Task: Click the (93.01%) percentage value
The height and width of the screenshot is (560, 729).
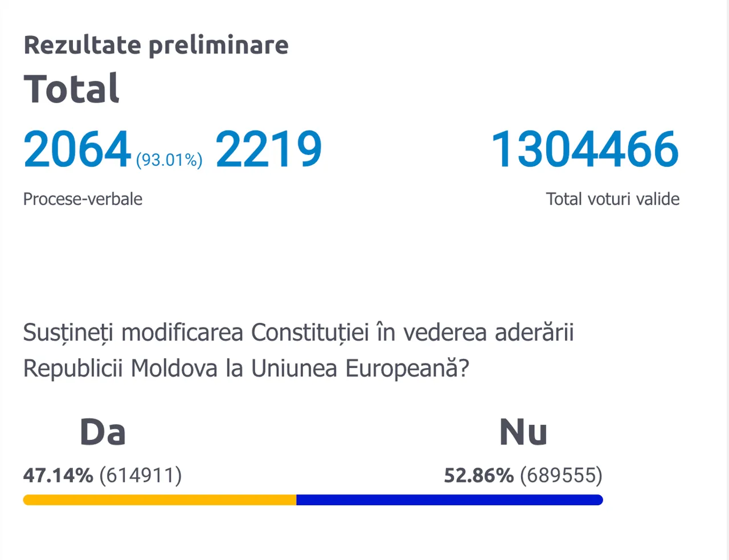Action: pos(169,160)
